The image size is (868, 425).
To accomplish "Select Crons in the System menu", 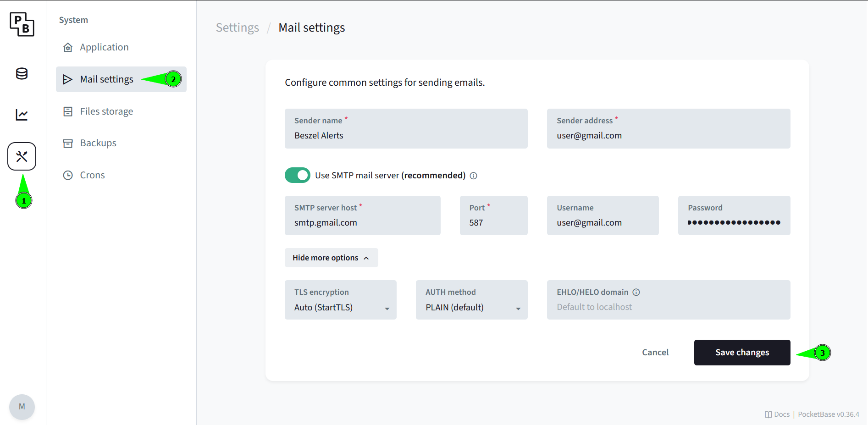I will tap(92, 175).
